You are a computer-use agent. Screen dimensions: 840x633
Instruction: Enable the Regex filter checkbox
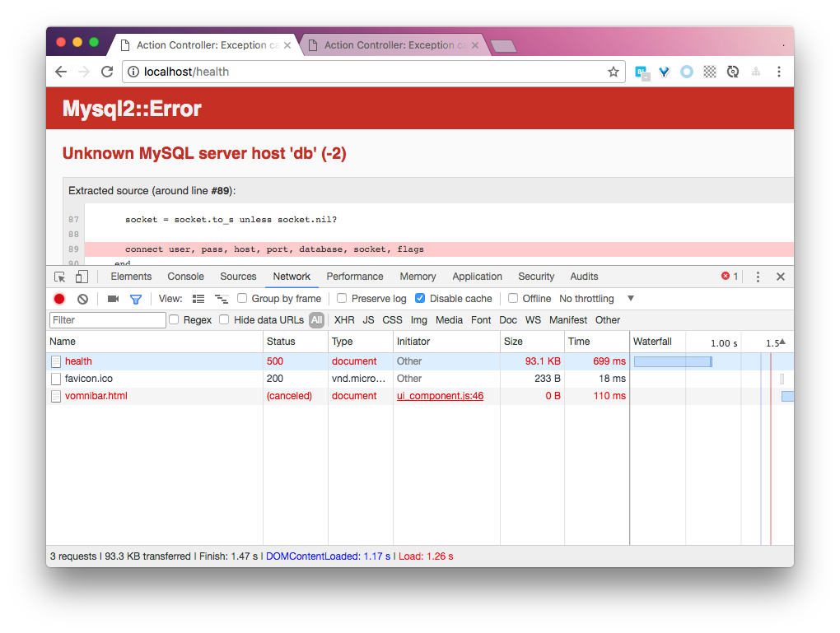pos(174,319)
